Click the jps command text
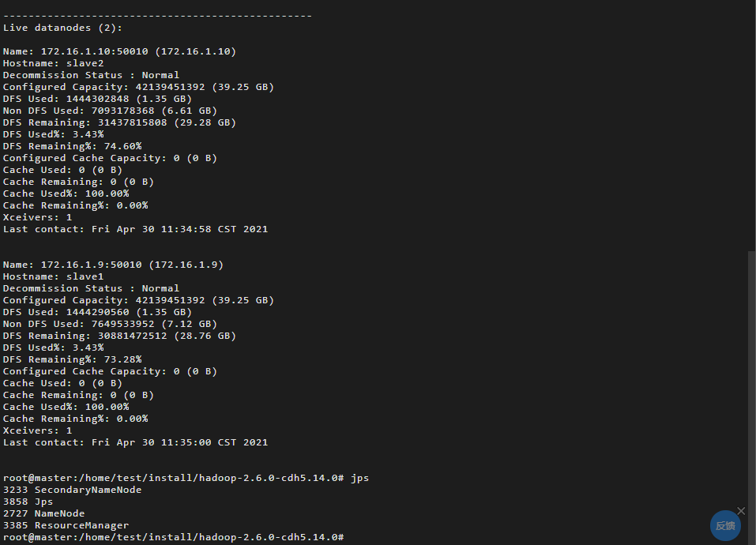The image size is (756, 545). tap(359, 478)
